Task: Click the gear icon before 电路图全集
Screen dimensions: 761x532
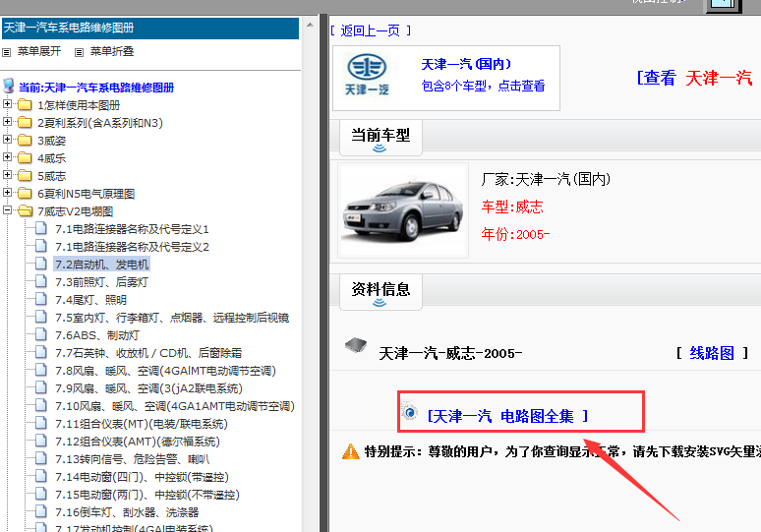Action: point(410,413)
